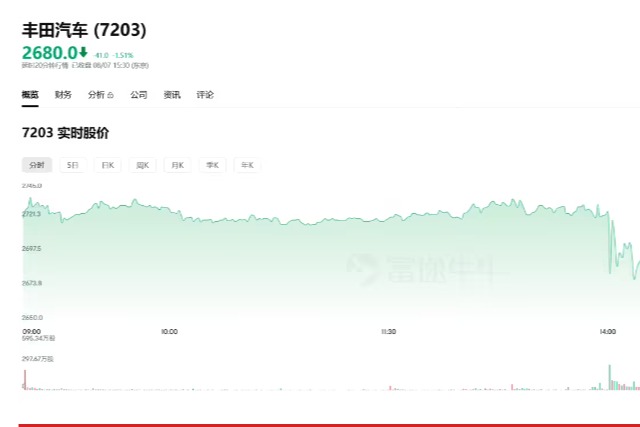The height and width of the screenshot is (427, 640).
Task: Click the 丰田汽车 (7203) stock title
Action: point(84,30)
